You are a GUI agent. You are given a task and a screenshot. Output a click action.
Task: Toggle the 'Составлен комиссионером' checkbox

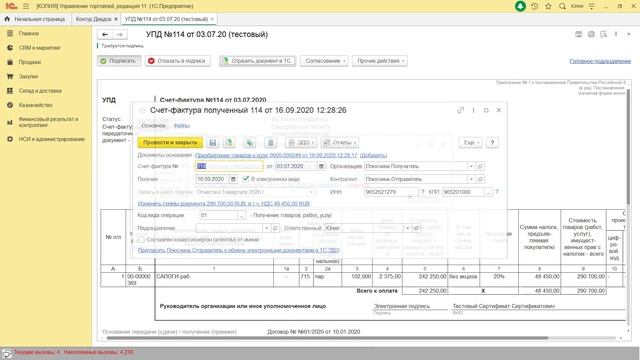pos(141,240)
